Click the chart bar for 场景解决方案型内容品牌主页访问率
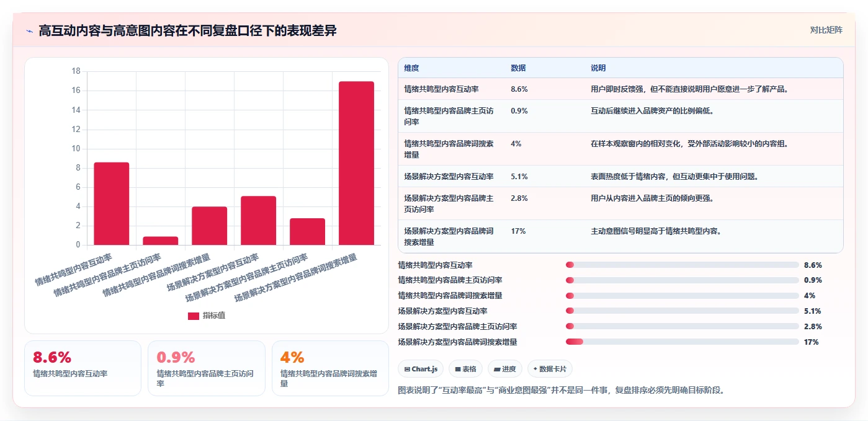This screenshot has width=868, height=421. click(x=308, y=231)
